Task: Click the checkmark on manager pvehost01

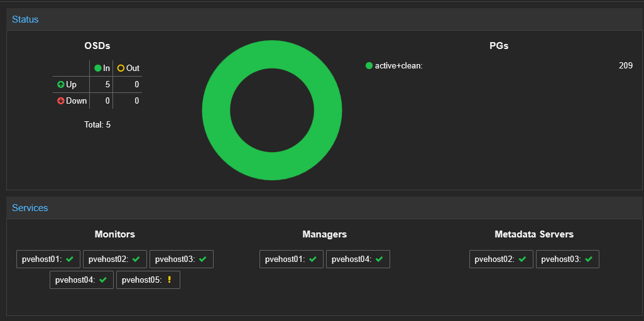Action: pos(312,259)
